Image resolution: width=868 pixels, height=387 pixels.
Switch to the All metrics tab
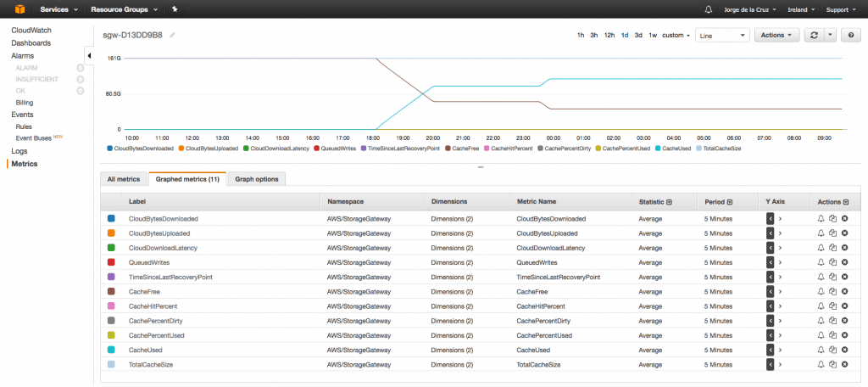click(124, 178)
